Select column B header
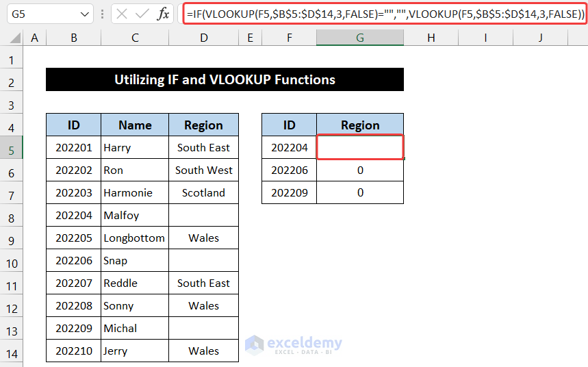This screenshot has height=367, width=588. [74, 38]
